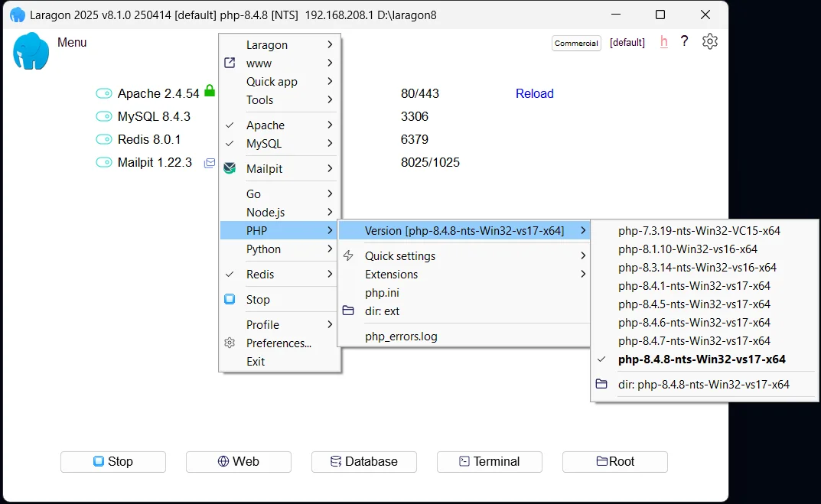Image resolution: width=821 pixels, height=504 pixels.
Task: Click the red 'h' icon
Action: pos(663,42)
